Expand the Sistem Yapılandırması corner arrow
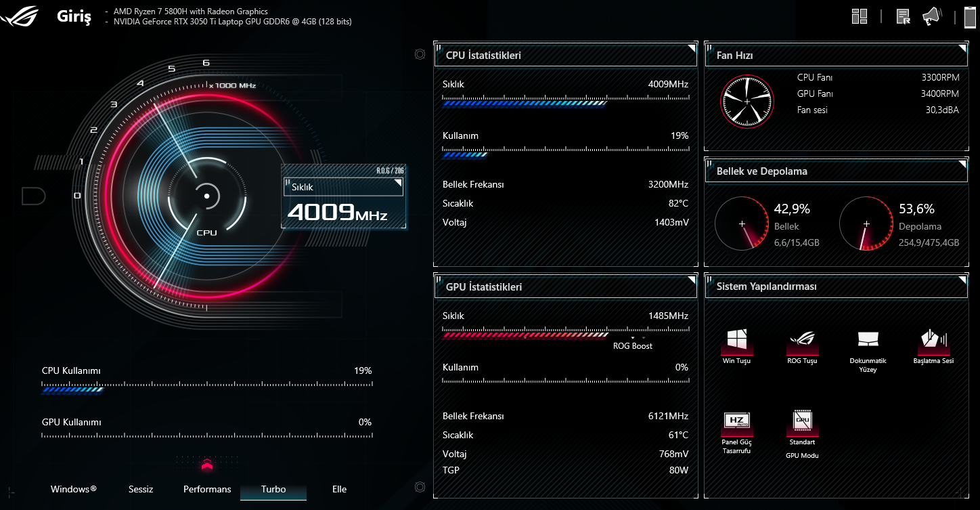The image size is (980, 510). [x=962, y=280]
